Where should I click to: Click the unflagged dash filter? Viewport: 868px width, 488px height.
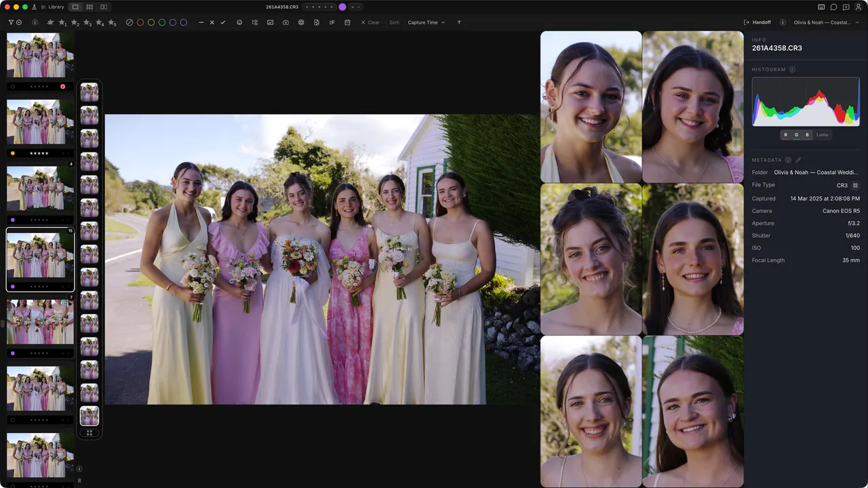click(x=201, y=22)
